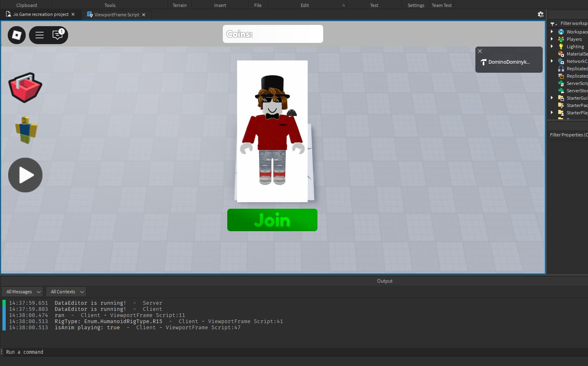Close the DominoDominyk nameplate popup

480,51
